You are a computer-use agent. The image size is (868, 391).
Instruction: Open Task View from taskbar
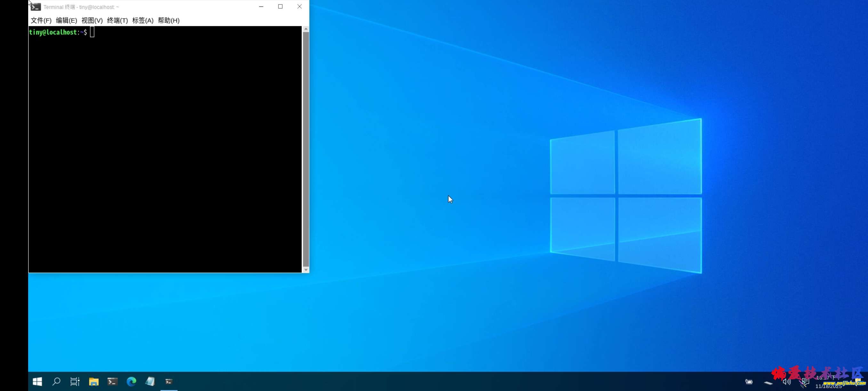point(75,382)
